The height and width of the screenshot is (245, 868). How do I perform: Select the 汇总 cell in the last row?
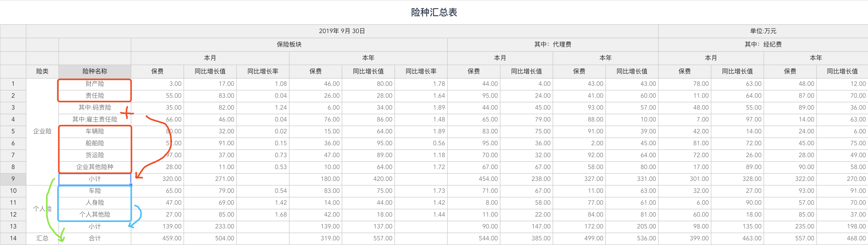pos(42,238)
